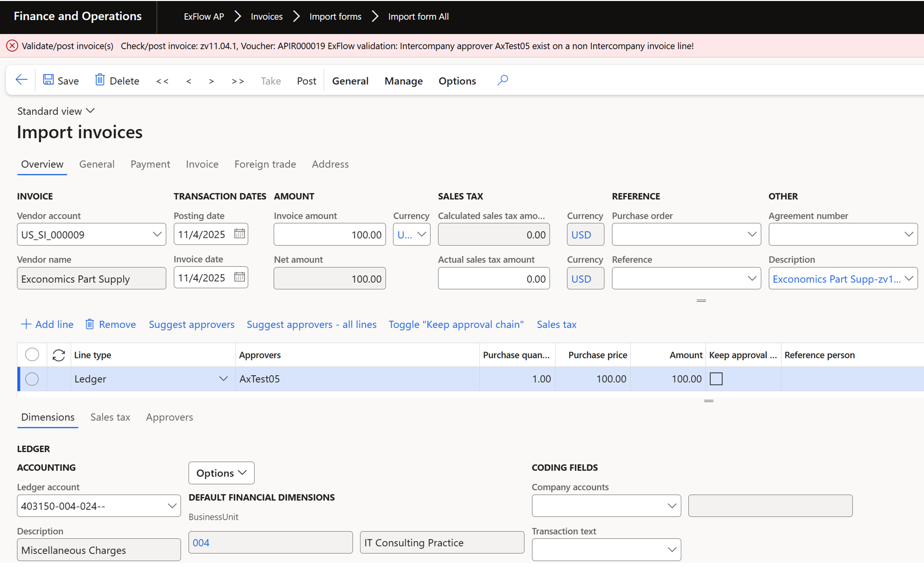The image size is (924, 567).
Task: Click the grid refresh icon
Action: coord(59,355)
